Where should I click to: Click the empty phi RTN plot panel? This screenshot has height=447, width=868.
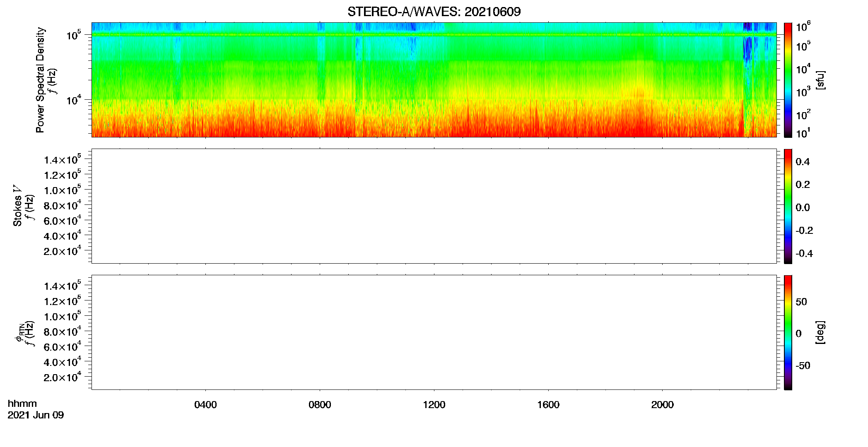(x=434, y=332)
